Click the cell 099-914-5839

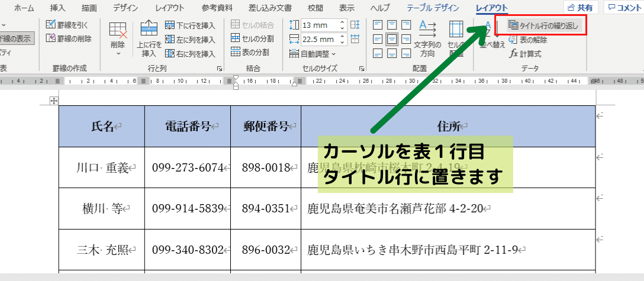tap(188, 208)
